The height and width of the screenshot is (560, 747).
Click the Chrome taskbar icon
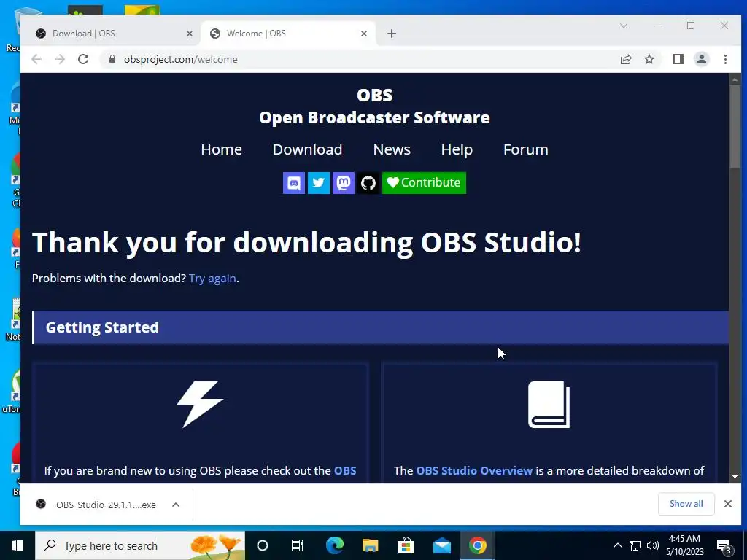[x=477, y=545]
